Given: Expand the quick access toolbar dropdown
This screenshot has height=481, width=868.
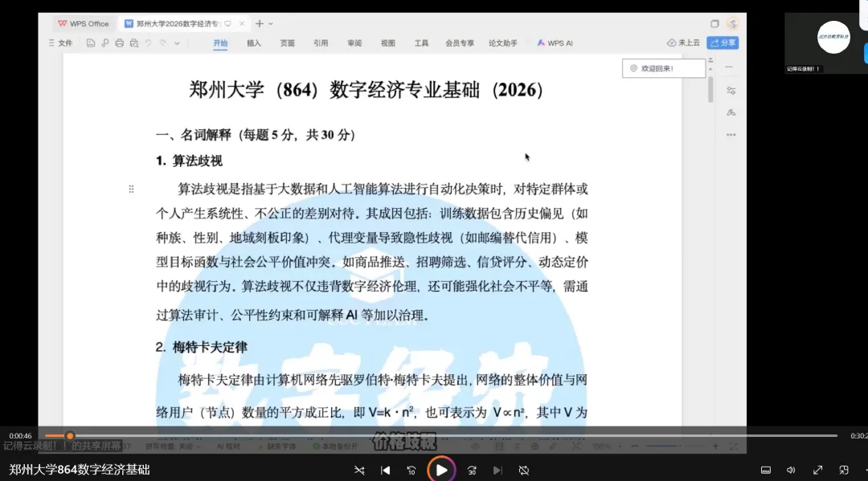Looking at the screenshot, I should click(177, 43).
